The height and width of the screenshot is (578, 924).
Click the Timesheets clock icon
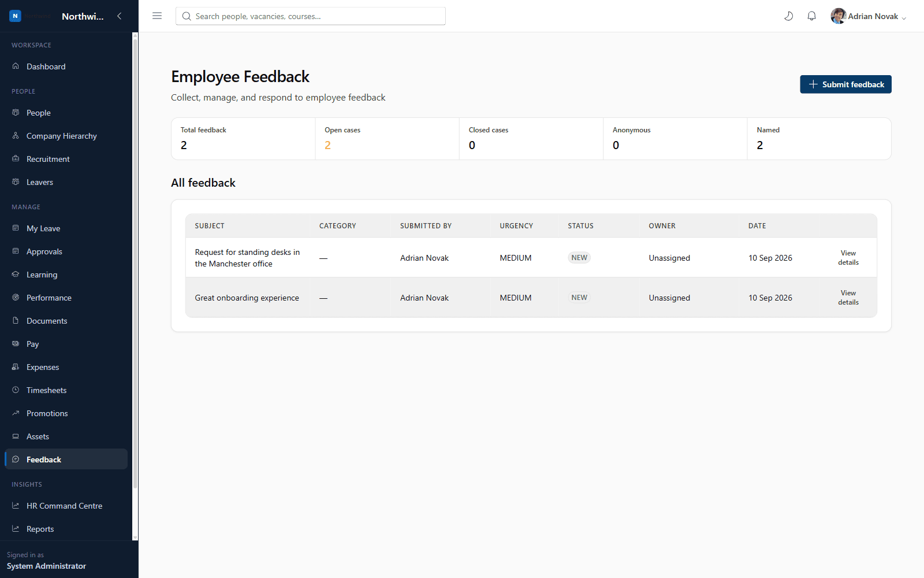16,390
